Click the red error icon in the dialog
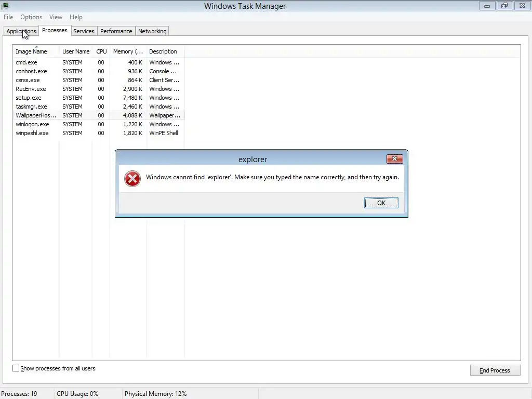Image resolution: width=532 pixels, height=399 pixels. tap(132, 179)
